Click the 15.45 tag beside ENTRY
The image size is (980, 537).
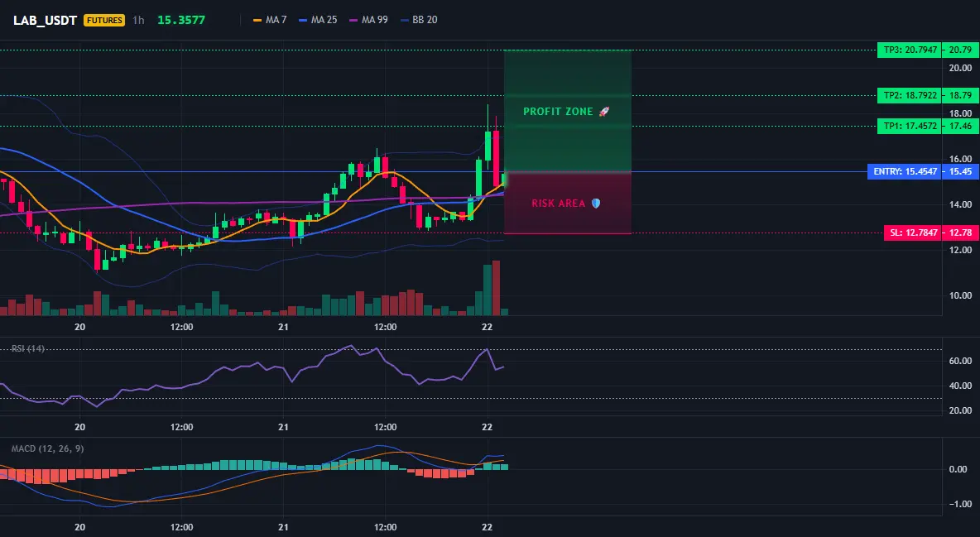960,171
